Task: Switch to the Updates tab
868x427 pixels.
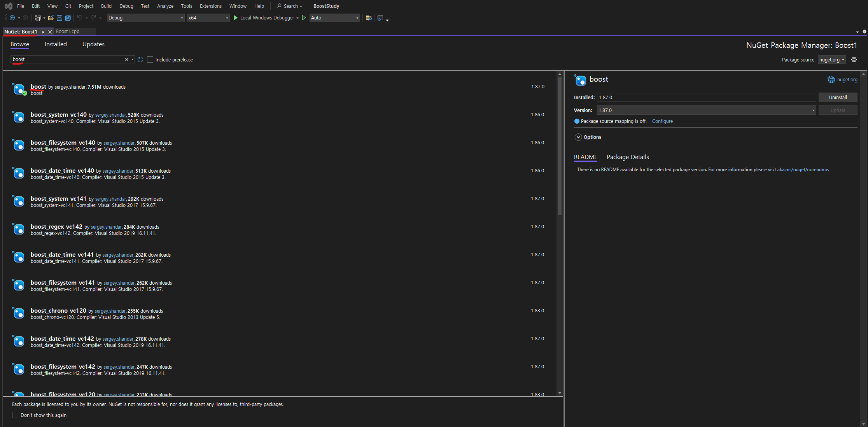Action: (x=93, y=44)
